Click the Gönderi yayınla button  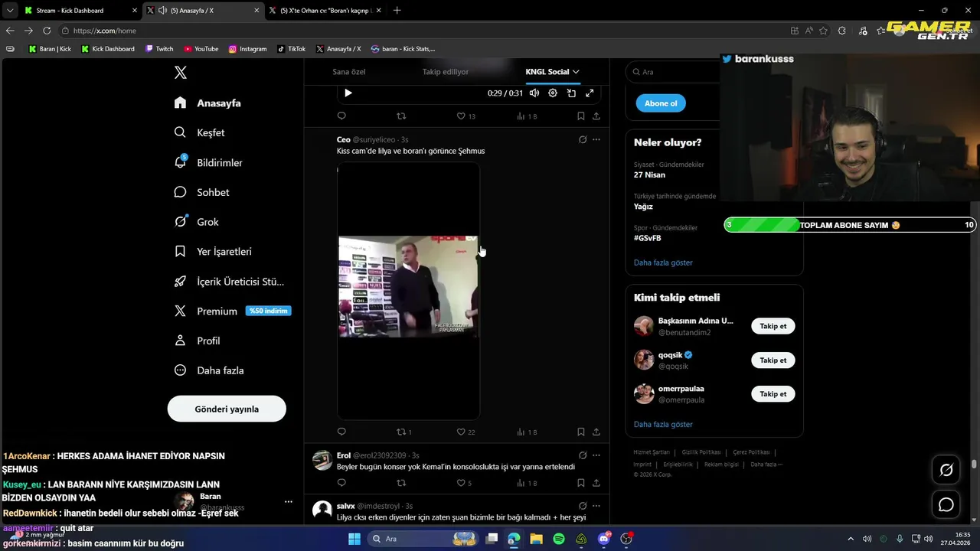click(x=227, y=409)
